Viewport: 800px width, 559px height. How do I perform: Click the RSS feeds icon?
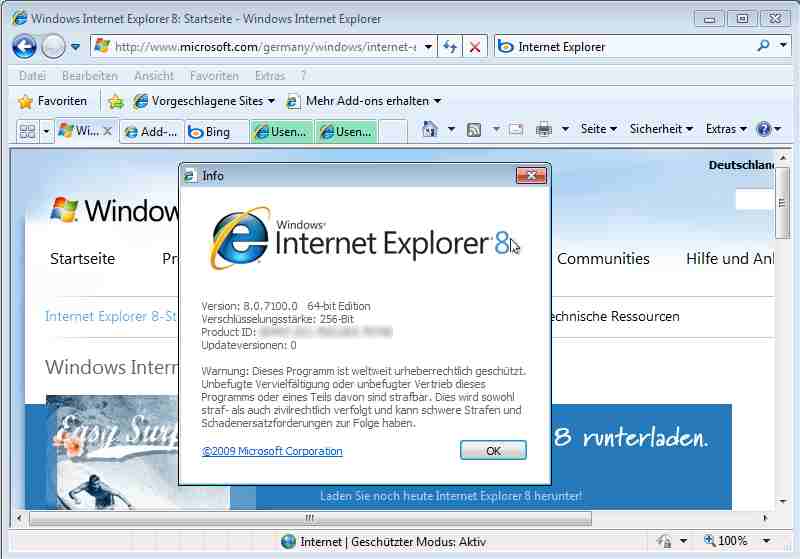click(475, 129)
